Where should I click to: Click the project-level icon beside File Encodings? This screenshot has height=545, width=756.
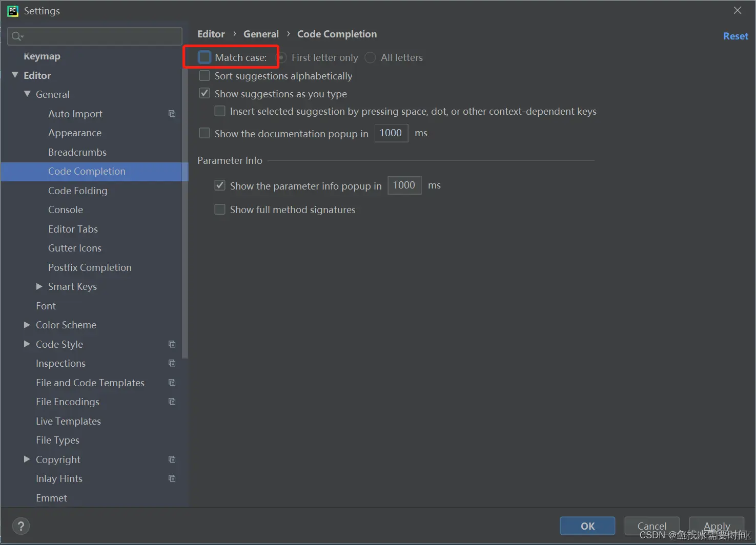[172, 402]
